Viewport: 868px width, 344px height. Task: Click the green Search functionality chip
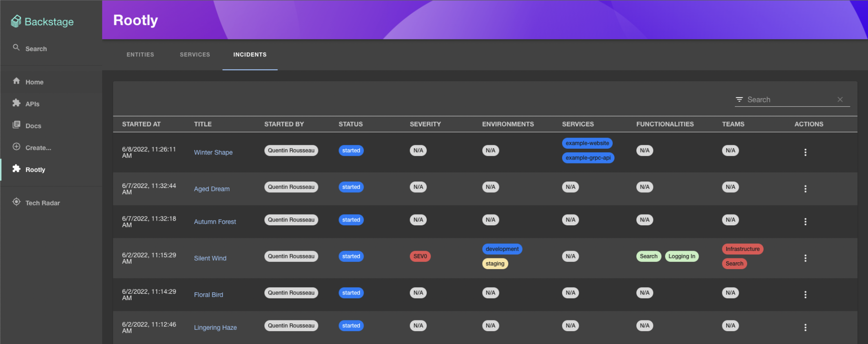(x=649, y=256)
